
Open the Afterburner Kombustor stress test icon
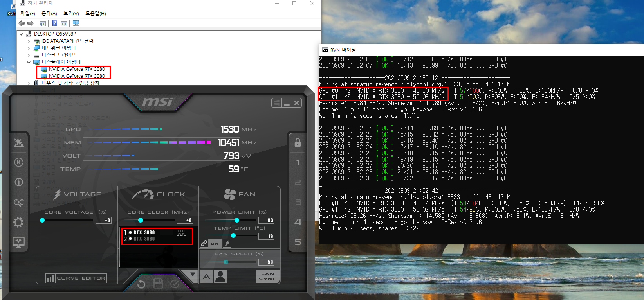19,162
